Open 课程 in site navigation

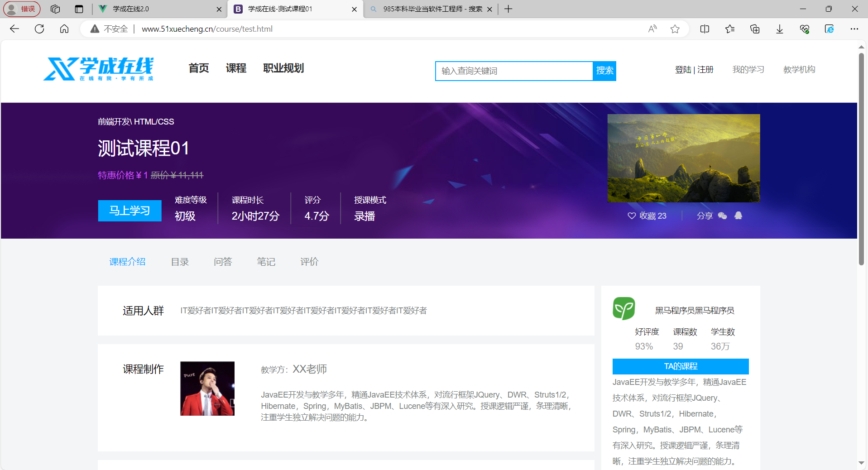pyautogui.click(x=236, y=68)
